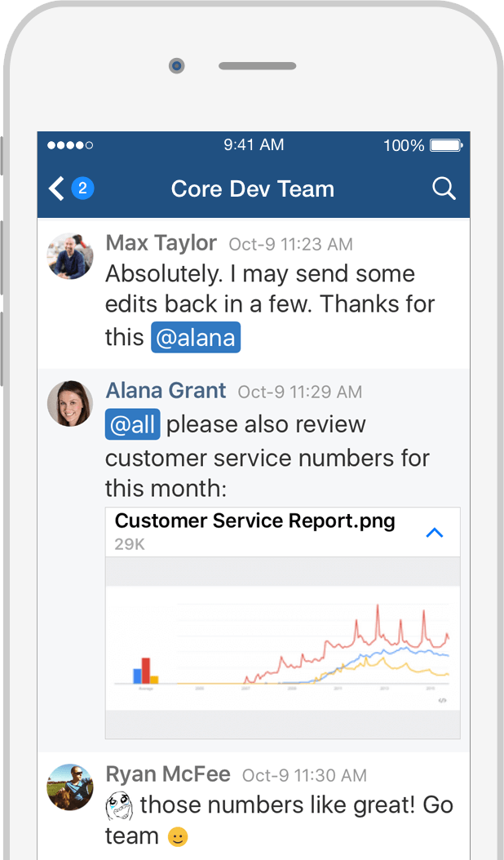504x860 pixels.
Task: Tap the @all mention tag
Action: coord(132,424)
